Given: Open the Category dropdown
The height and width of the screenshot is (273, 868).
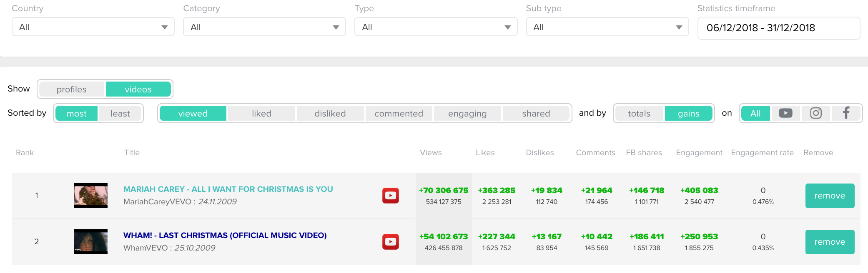Looking at the screenshot, I should click(x=264, y=27).
